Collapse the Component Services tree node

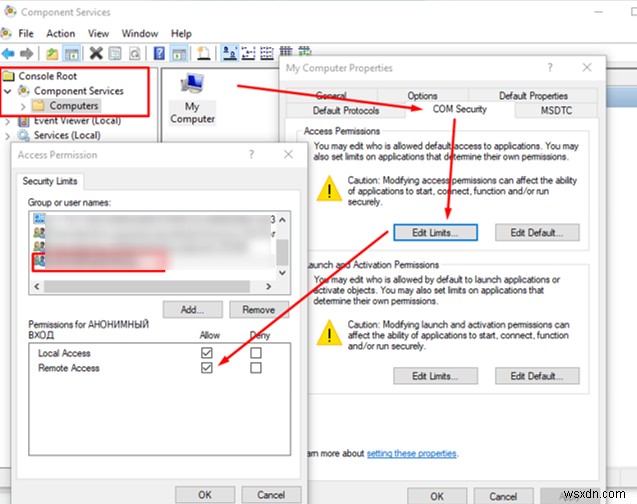pos(7,91)
